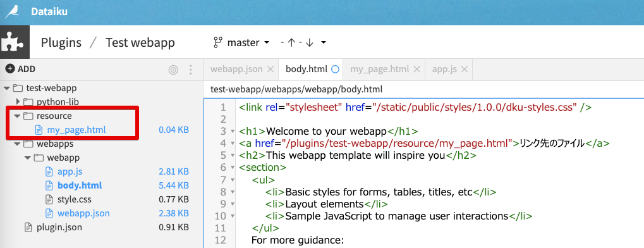Open my_page.html in the file tree
This screenshot has width=644, height=248.
76,130
